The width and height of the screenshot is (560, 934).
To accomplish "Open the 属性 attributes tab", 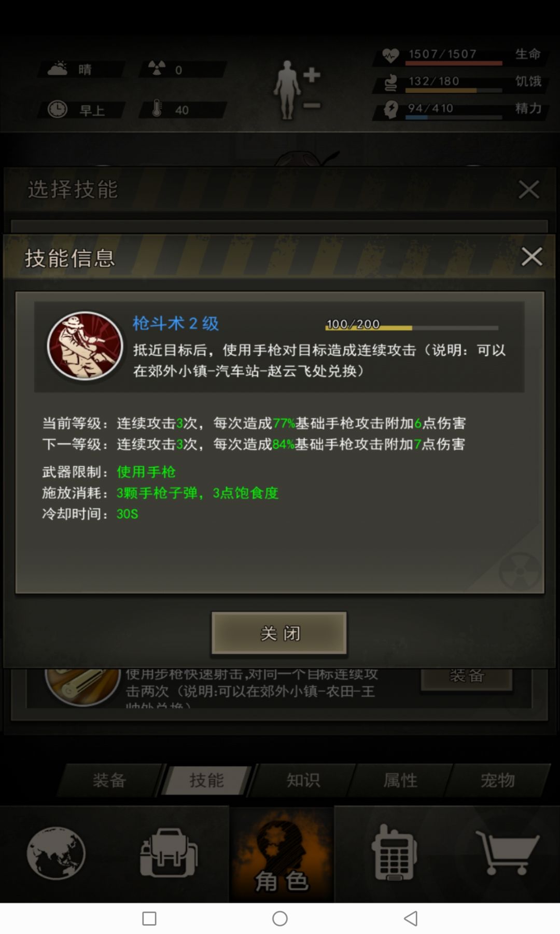I will pos(400,780).
